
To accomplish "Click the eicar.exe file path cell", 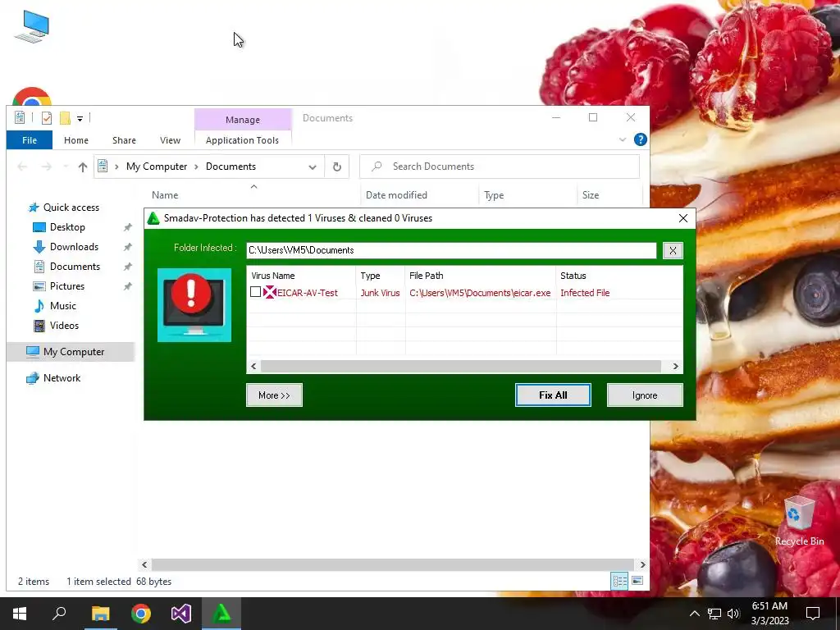I will pos(480,293).
